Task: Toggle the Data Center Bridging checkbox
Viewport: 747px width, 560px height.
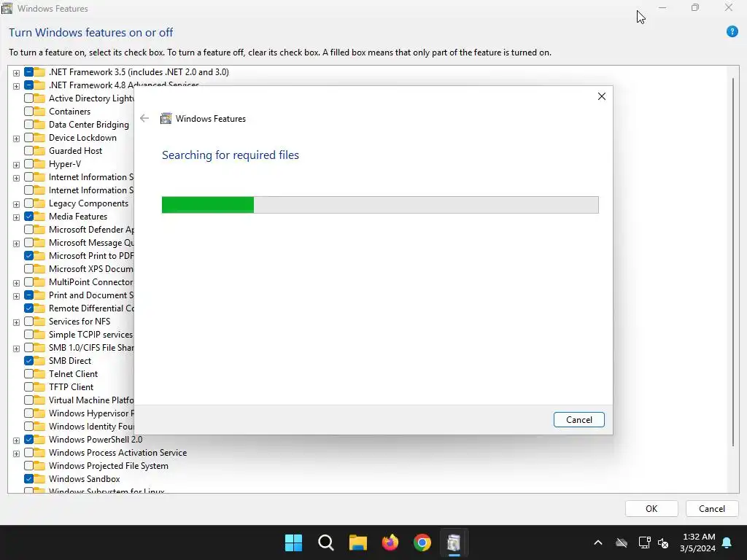Action: [x=28, y=125]
